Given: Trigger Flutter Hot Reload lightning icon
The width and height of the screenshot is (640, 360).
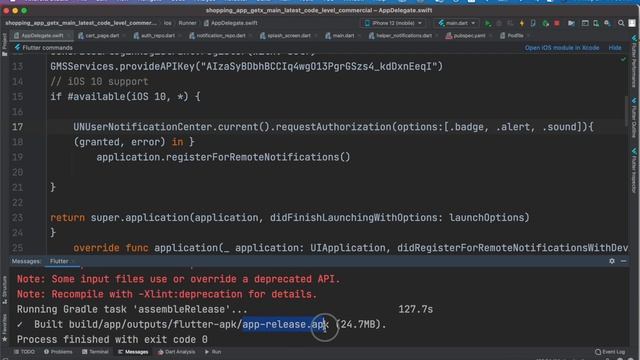Looking at the screenshot, I should (522, 23).
